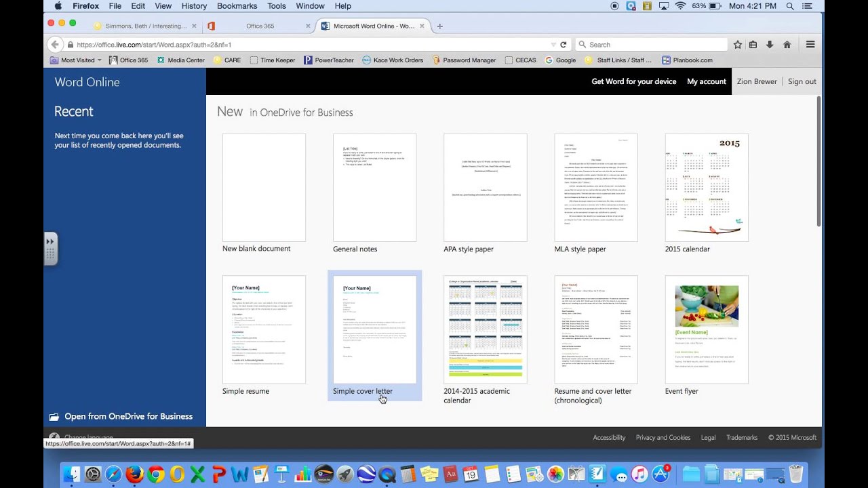The image size is (868, 488).
Task: Open Finder from the dock
Action: point(72,474)
